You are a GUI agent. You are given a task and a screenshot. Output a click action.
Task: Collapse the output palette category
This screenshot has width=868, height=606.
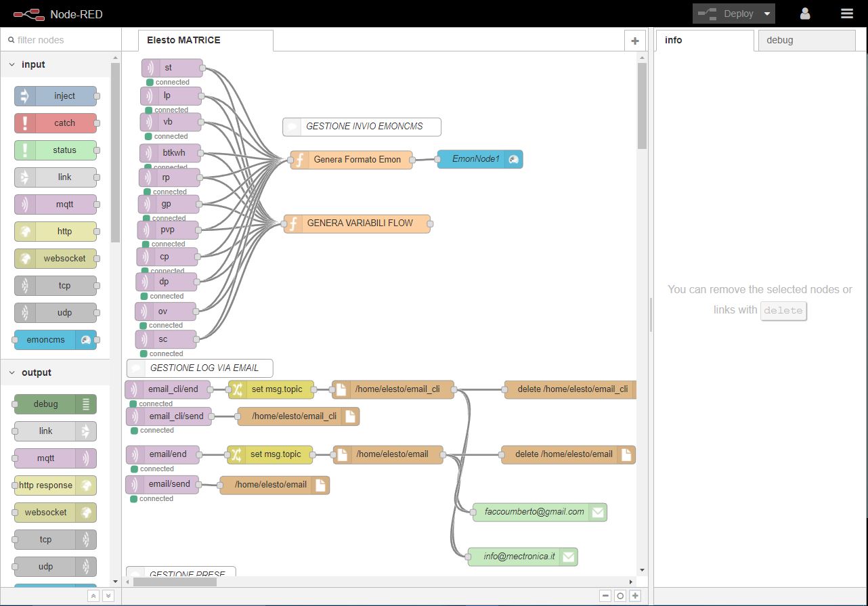[x=55, y=372]
